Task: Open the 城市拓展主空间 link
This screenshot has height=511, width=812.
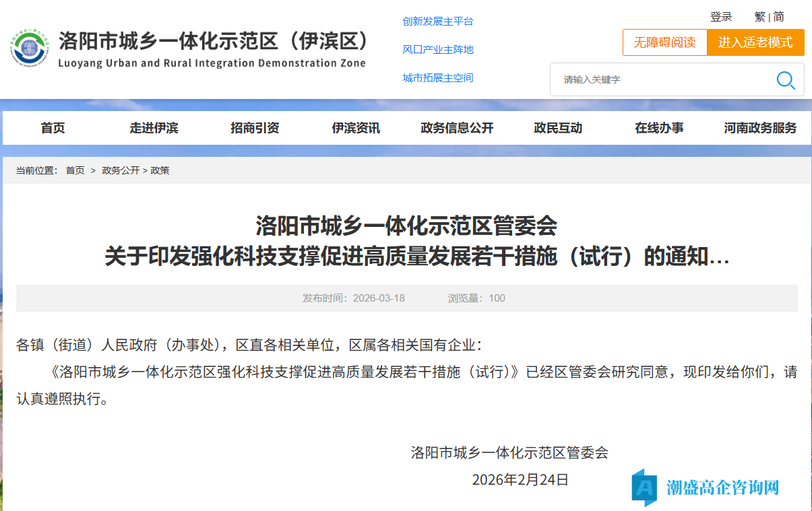Action: [438, 77]
